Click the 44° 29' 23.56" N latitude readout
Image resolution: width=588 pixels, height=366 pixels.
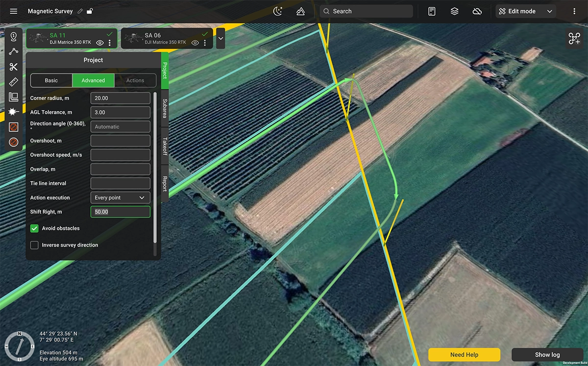[x=58, y=334]
